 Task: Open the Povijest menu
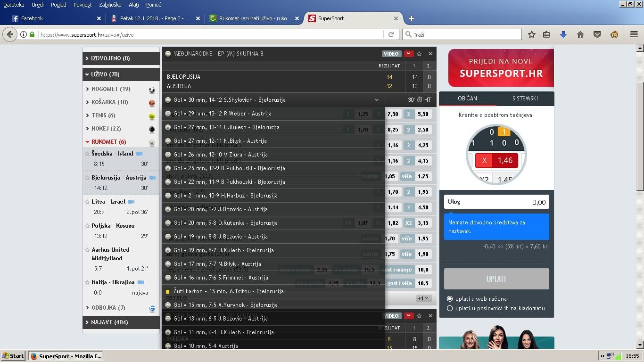point(83,5)
